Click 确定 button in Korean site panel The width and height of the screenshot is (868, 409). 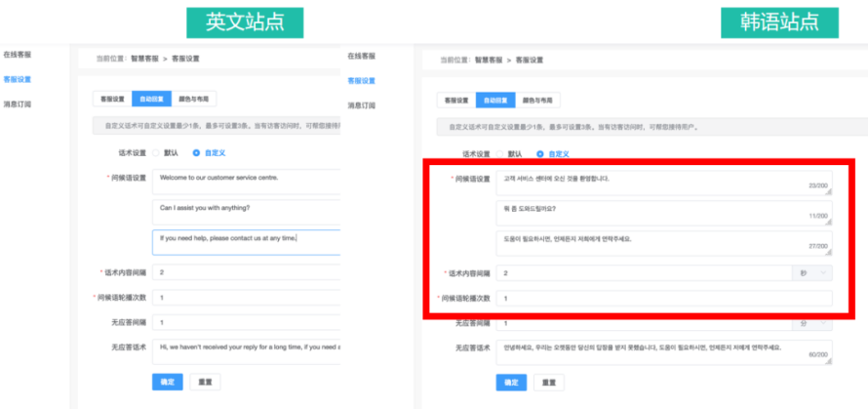click(511, 383)
